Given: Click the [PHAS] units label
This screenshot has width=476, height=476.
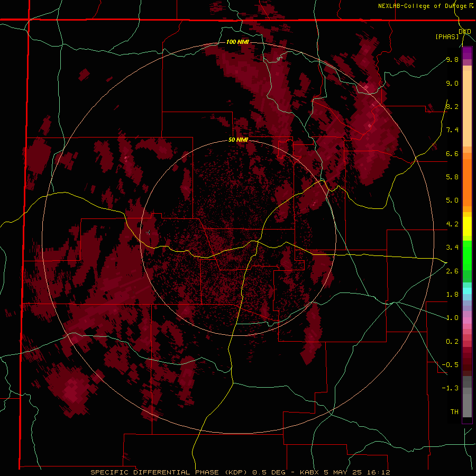Looking at the screenshot, I should pyautogui.click(x=447, y=36).
